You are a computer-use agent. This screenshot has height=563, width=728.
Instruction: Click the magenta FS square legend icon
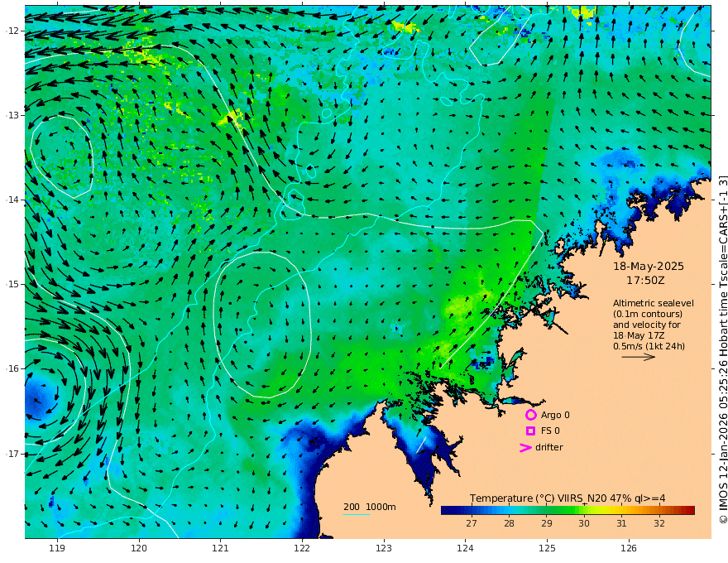(530, 431)
